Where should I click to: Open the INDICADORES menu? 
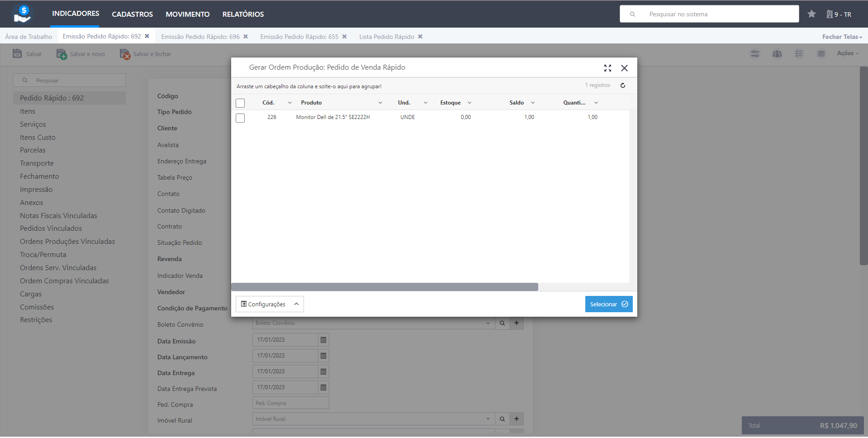[76, 14]
